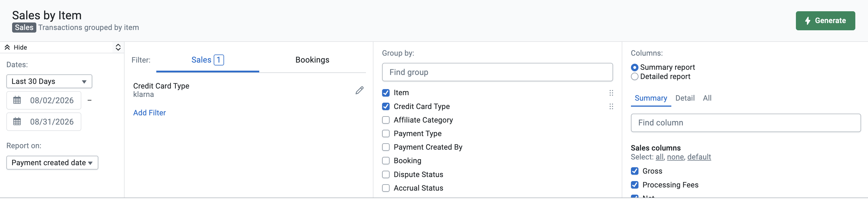Uncheck the Gross sales column
This screenshot has width=868, height=203.
click(634, 171)
